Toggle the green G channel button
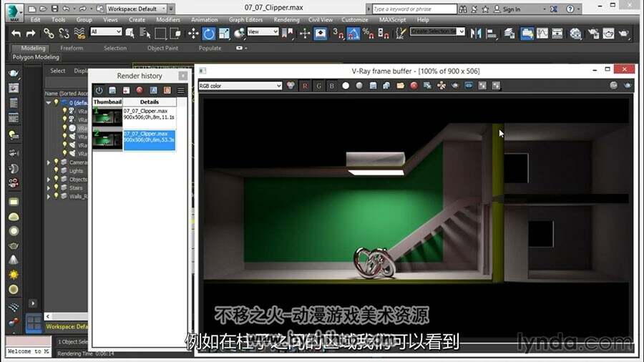Viewport: 644px width, 362px height. coord(318,85)
